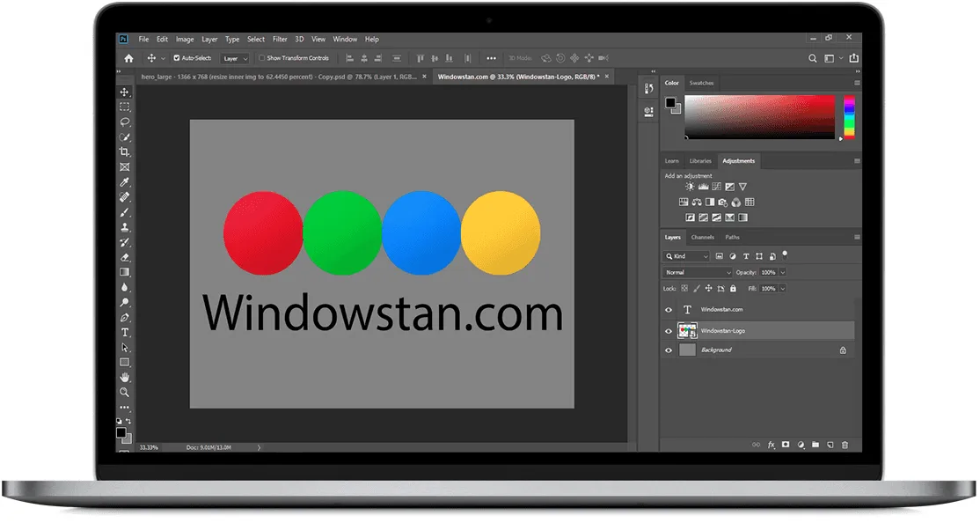Viewport: 980px width, 523px height.
Task: Switch to the Channels tab
Action: click(x=702, y=237)
